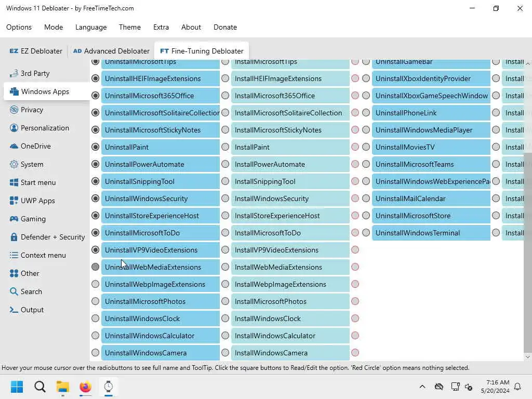Viewport: 532px width, 399px height.
Task: Click the Windows Apps sidebar icon
Action: point(14,91)
